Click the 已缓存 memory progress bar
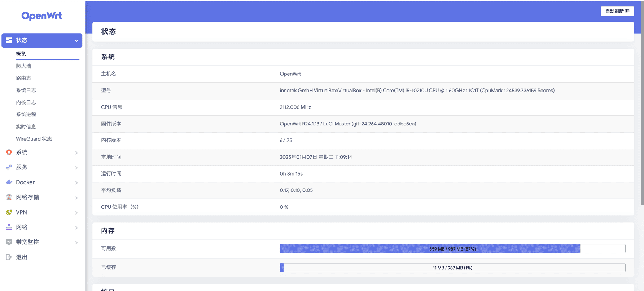The height and width of the screenshot is (291, 644). pos(452,268)
